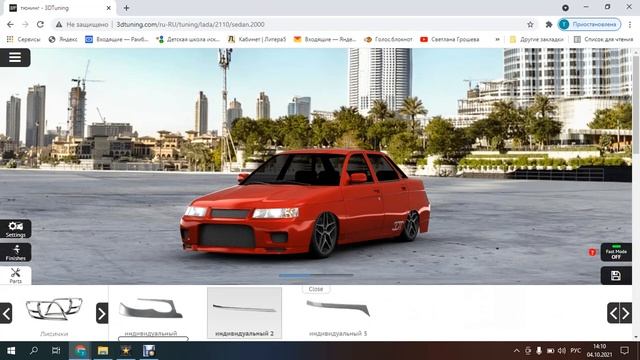Click the site security warning icon
640x360 pixels.
pos(59,24)
